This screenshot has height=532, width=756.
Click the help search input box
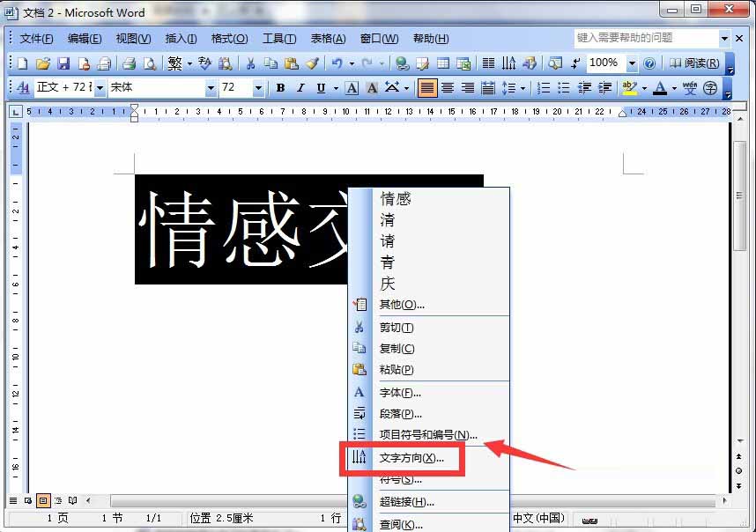pyautogui.click(x=647, y=38)
